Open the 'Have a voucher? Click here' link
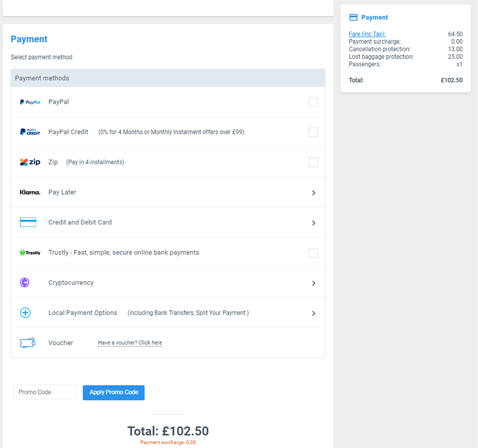Viewport: 478px width, 448px height. pos(130,342)
